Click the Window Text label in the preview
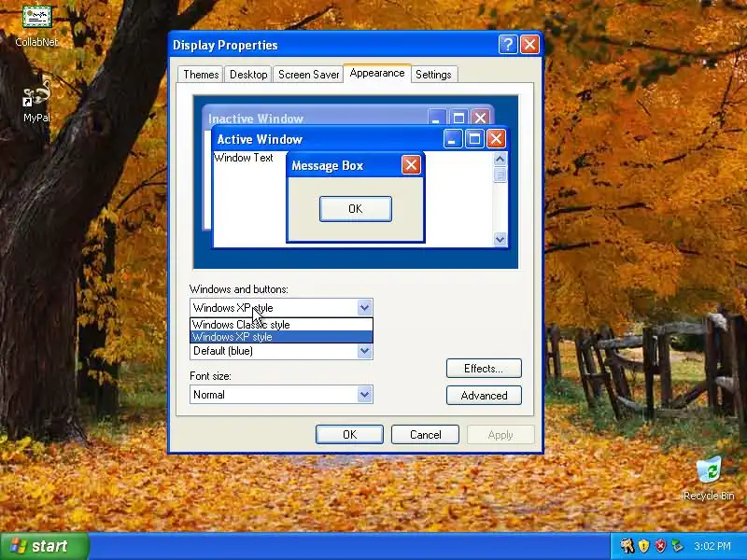The width and height of the screenshot is (747, 560). tap(243, 158)
